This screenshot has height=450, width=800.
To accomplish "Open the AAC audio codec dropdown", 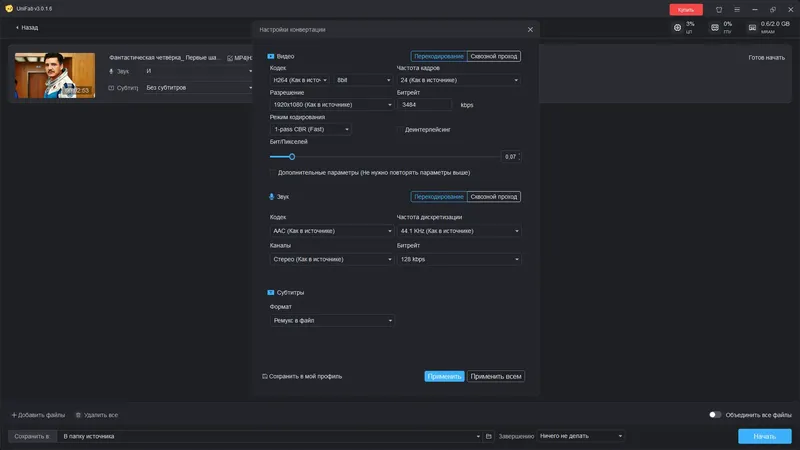I will (331, 231).
